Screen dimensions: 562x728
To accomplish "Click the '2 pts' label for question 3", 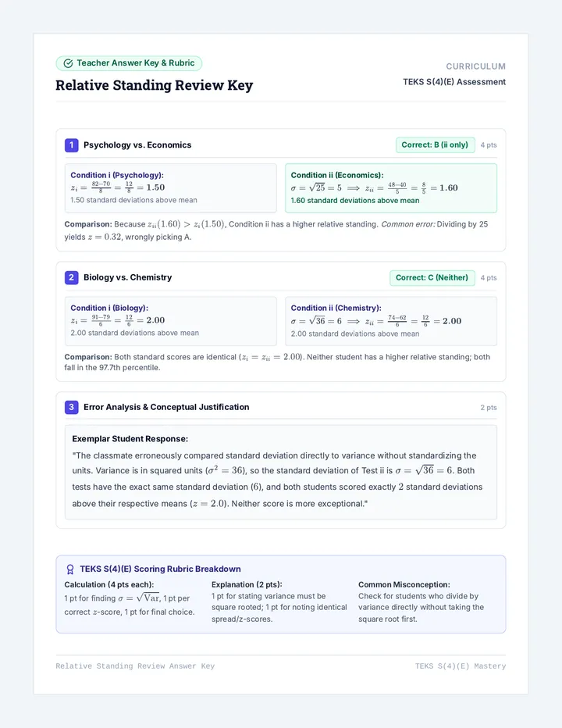I will (x=488, y=407).
